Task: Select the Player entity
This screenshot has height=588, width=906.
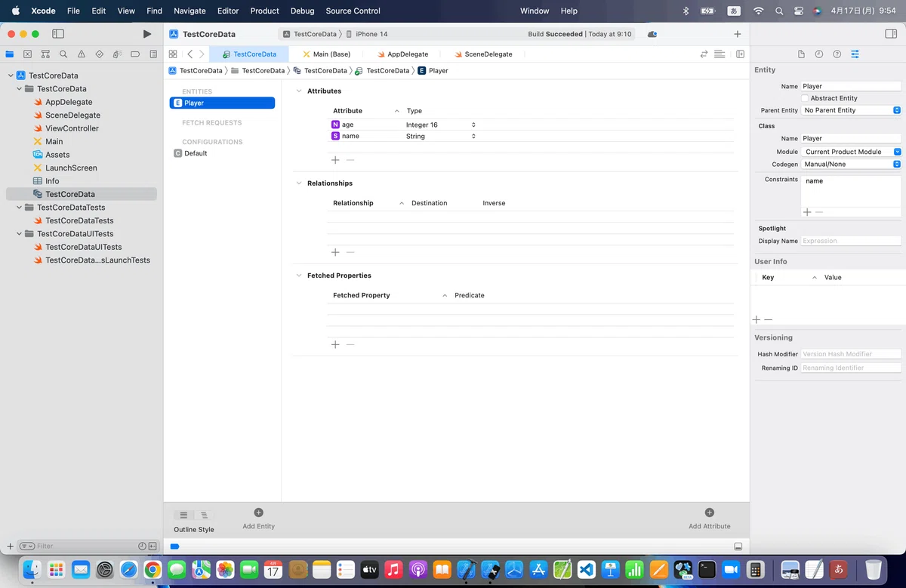Action: (x=222, y=103)
